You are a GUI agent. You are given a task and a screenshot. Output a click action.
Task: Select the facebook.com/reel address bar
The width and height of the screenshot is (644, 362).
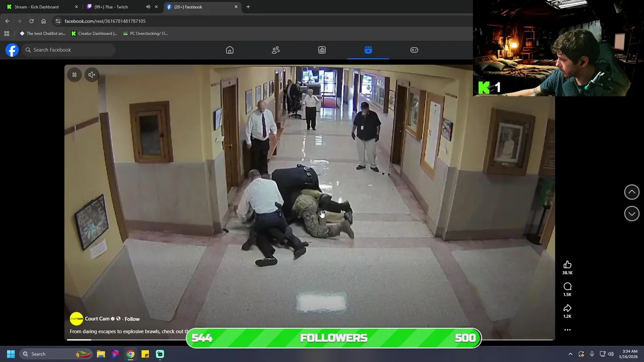coord(105,21)
